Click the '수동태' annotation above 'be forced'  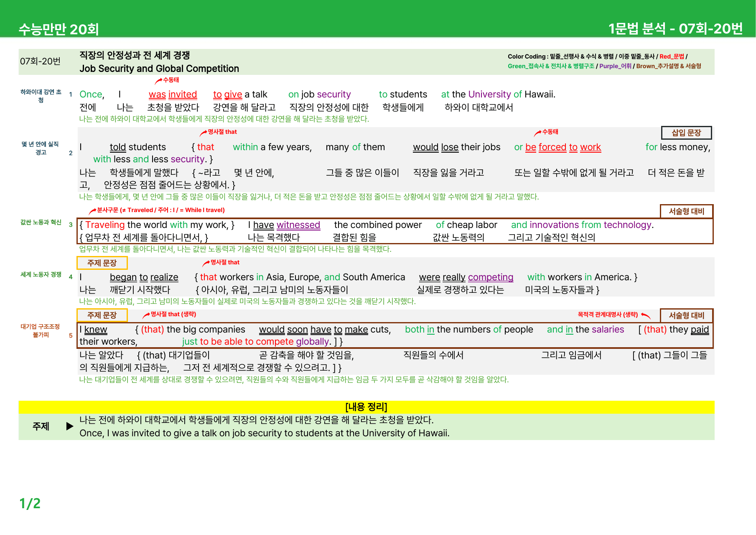[550, 132]
